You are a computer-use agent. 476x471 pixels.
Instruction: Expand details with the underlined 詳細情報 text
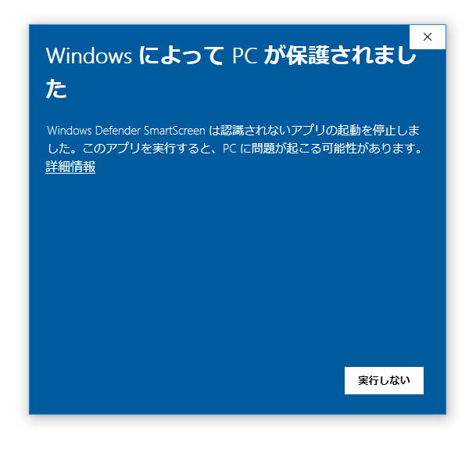point(70,167)
